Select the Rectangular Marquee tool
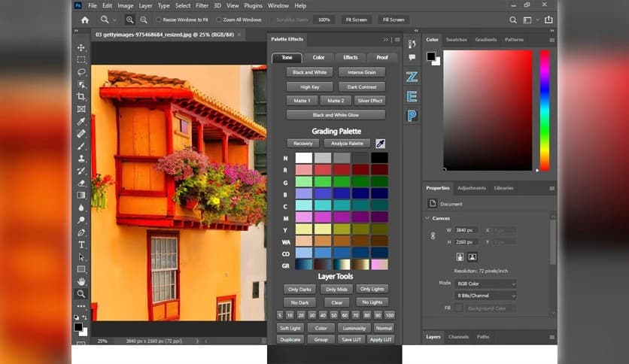Viewport: 629px width, 364px height. pos(81,59)
